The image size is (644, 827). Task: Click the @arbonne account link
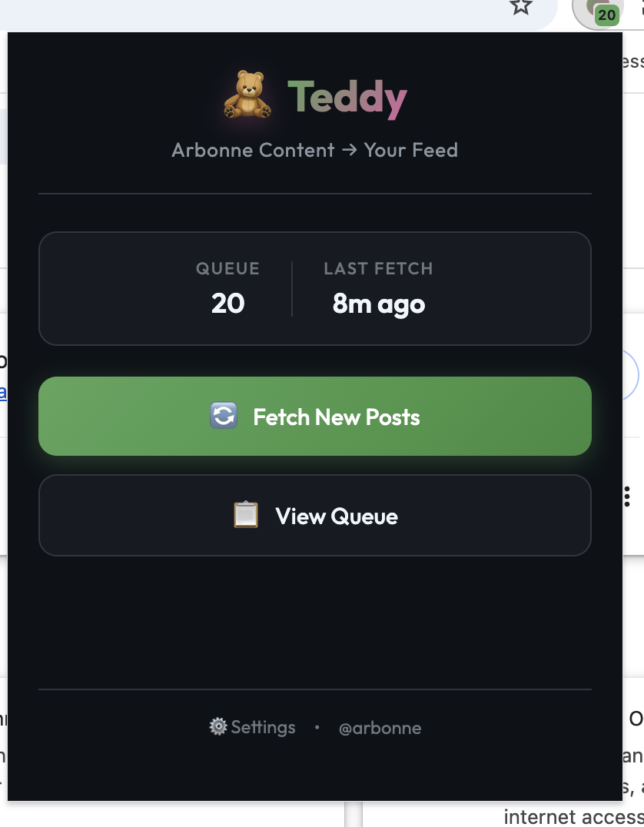380,728
